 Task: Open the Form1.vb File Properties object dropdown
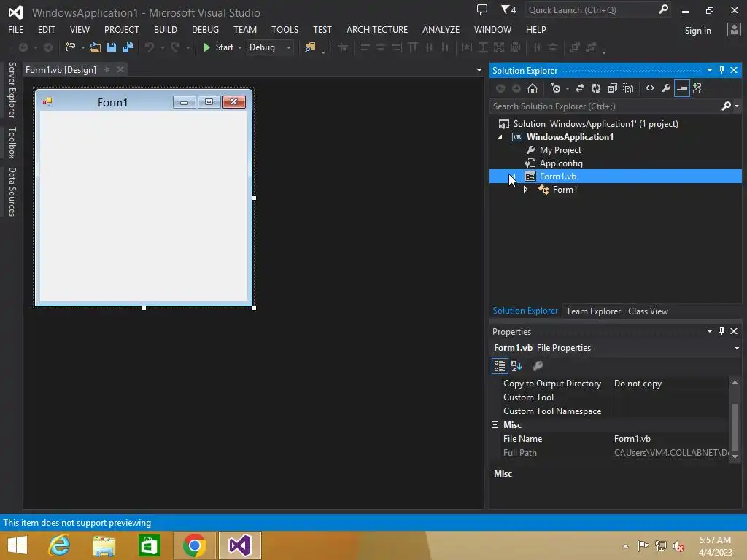pos(737,348)
